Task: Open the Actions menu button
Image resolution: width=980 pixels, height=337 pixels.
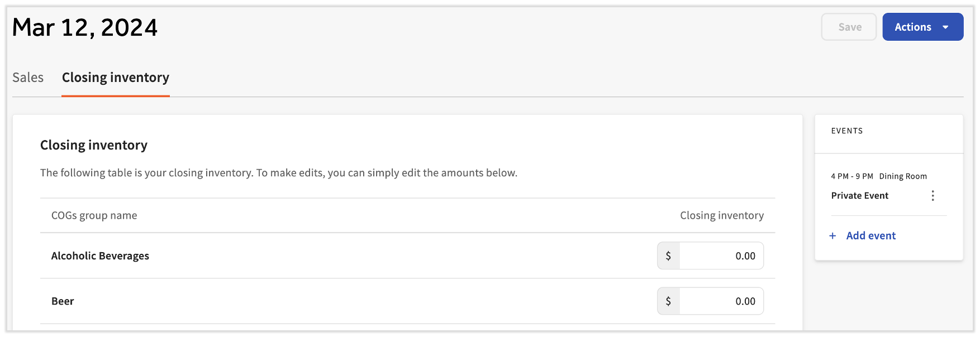Action: 913,27
